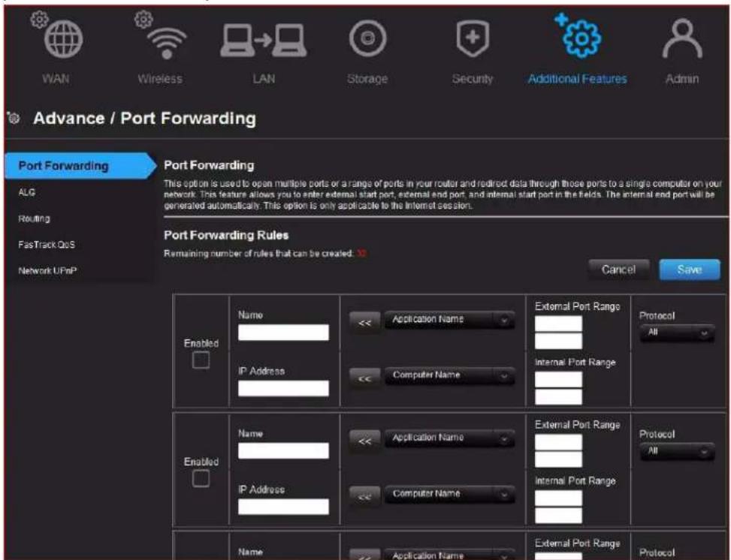
Task: Focus second rule's IP Address field
Action: point(283,507)
